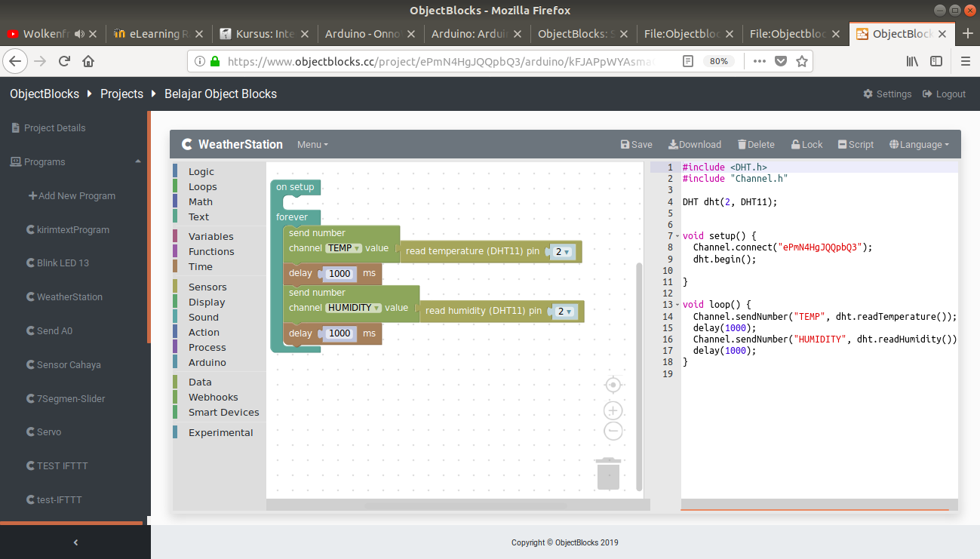Viewport: 980px width, 559px height.
Task: Click the center workspace crosshair icon
Action: pyautogui.click(x=613, y=385)
